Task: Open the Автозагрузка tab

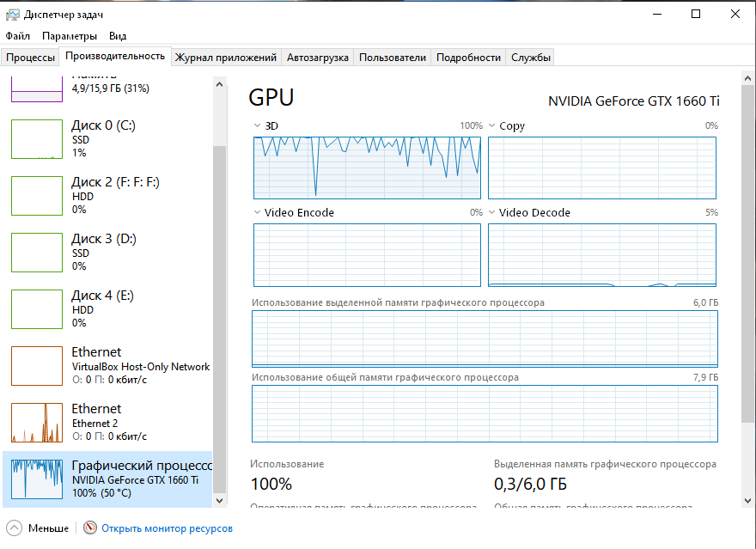Action: pyautogui.click(x=318, y=58)
